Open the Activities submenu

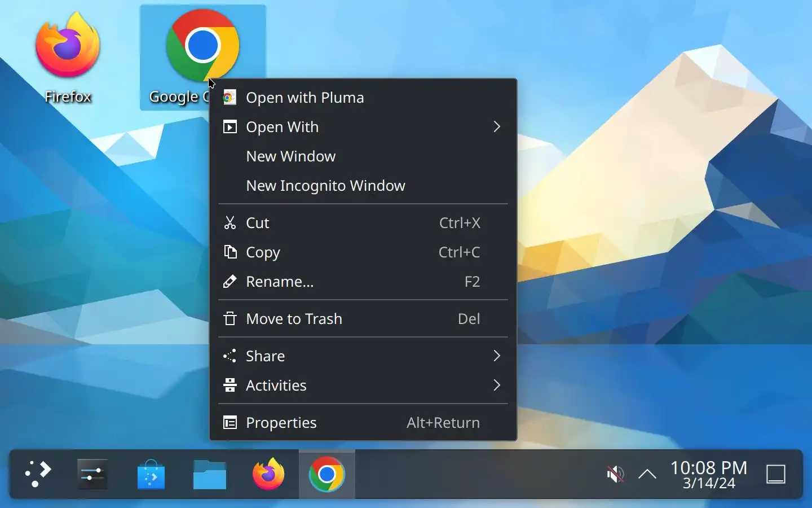tap(363, 386)
